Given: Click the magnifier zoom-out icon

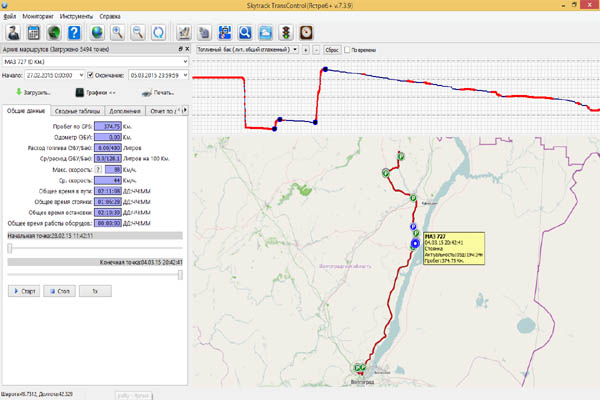Looking at the screenshot, I should (x=139, y=32).
